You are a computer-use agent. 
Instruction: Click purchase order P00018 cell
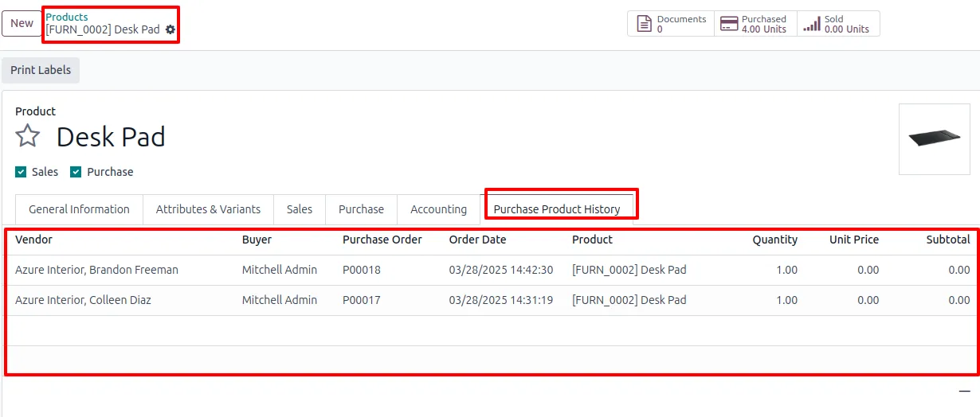coord(362,270)
